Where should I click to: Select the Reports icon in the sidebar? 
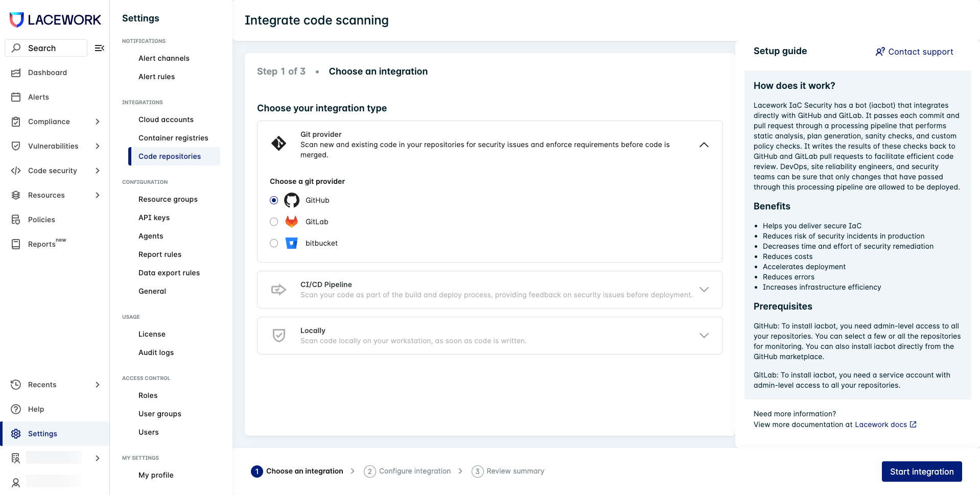(16, 244)
